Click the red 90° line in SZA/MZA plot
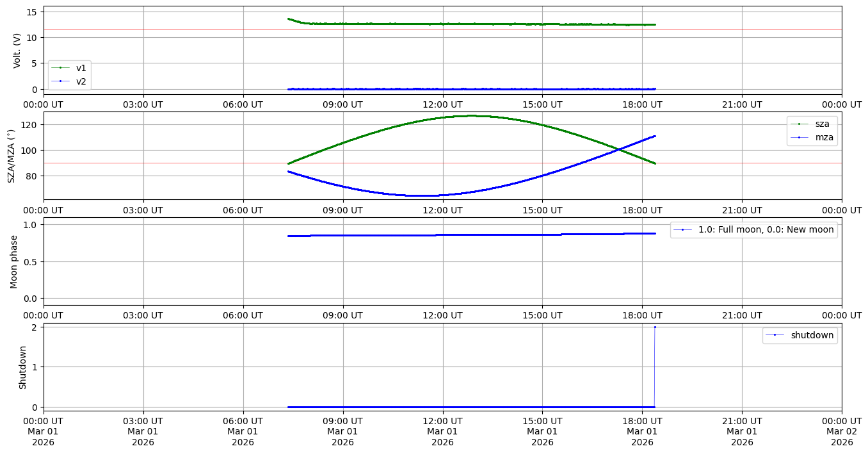This screenshot has width=868, height=453. pyautogui.click(x=160, y=163)
